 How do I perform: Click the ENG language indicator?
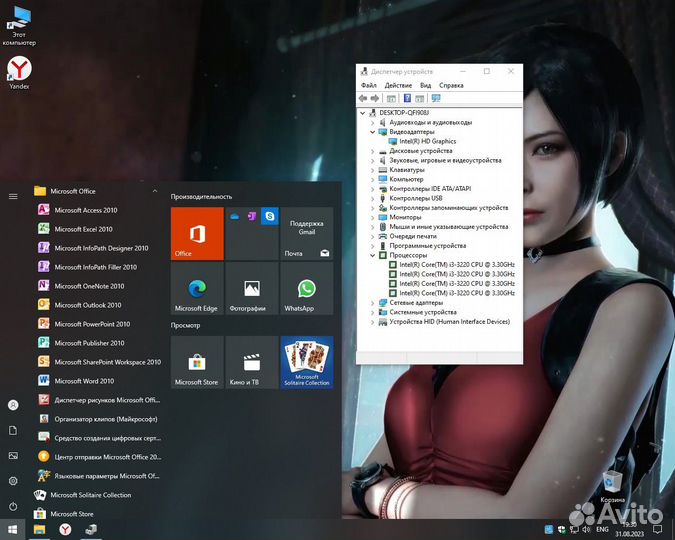pos(602,529)
